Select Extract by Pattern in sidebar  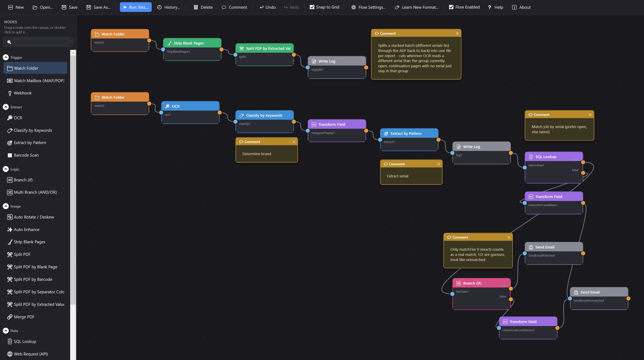click(x=35, y=142)
